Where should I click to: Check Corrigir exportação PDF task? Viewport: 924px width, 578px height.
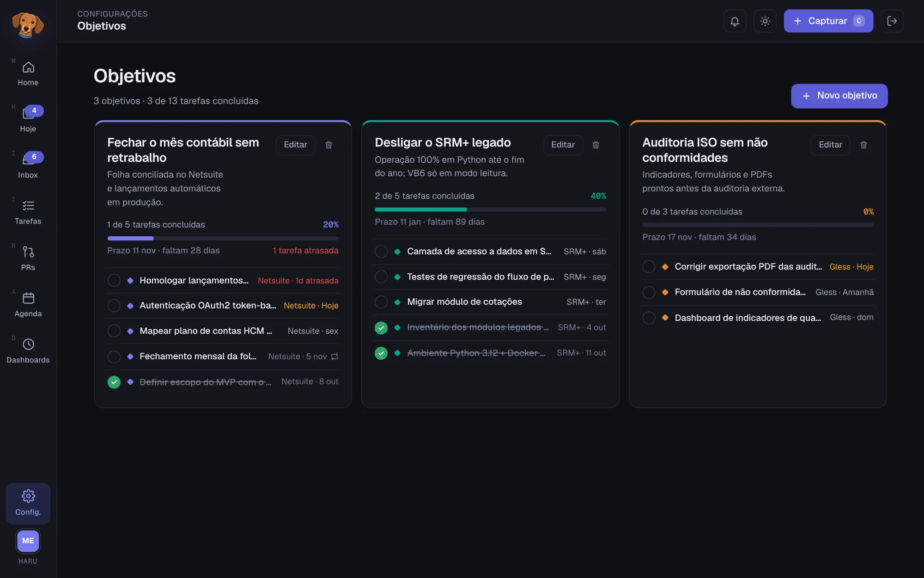tap(649, 267)
